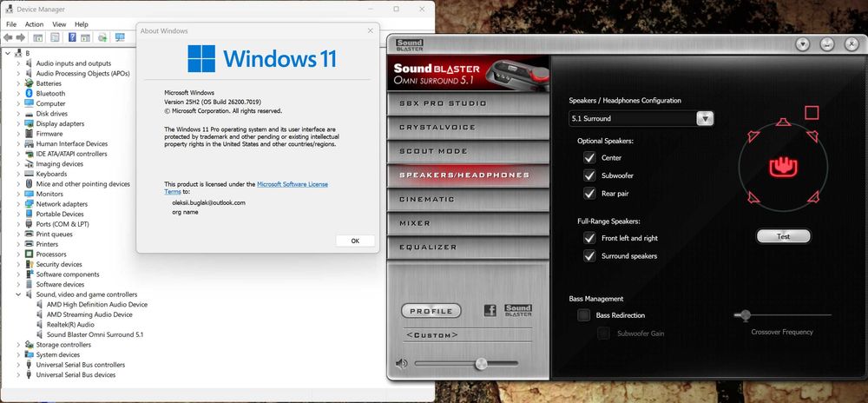Mute using the speaker icon beside the volume slider
The height and width of the screenshot is (403, 868).
(401, 364)
